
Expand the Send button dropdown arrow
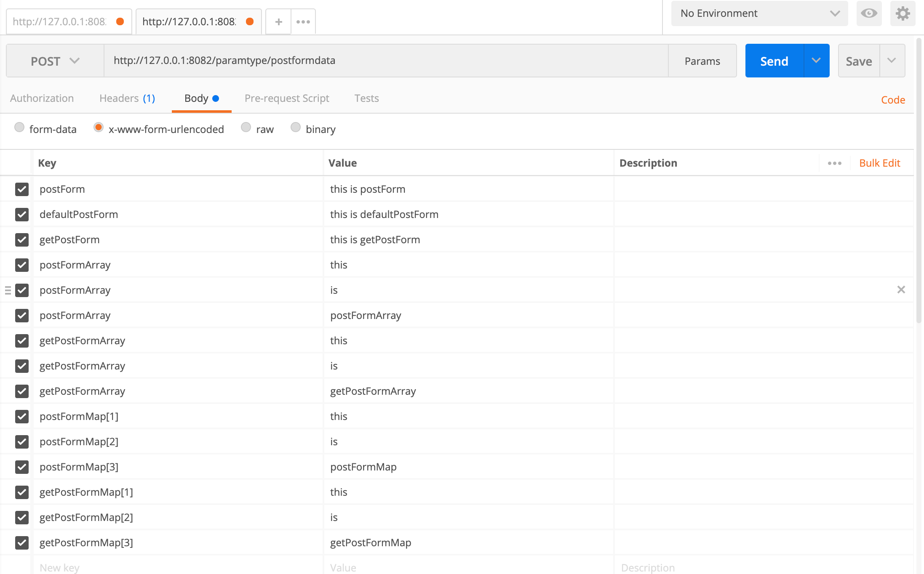[x=816, y=61]
